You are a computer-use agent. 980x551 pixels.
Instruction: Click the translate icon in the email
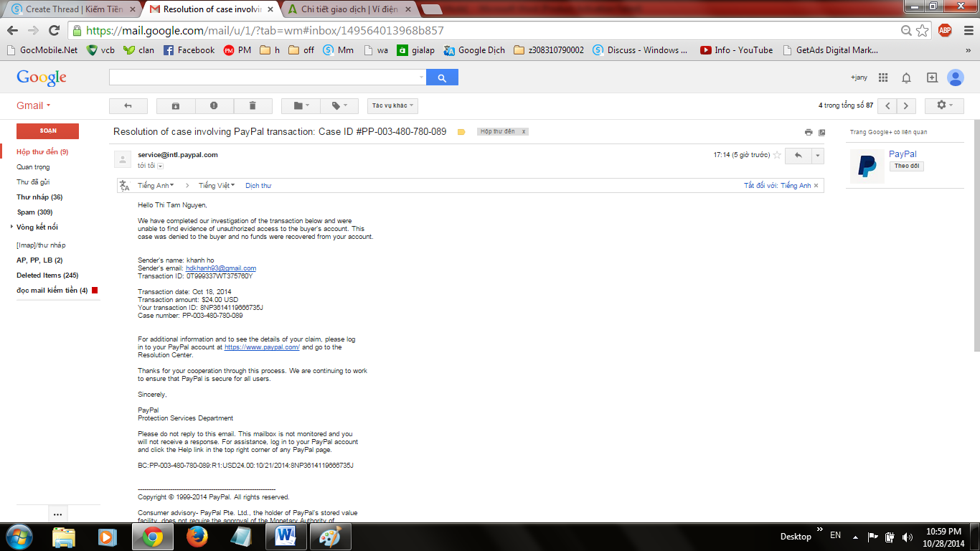(125, 186)
